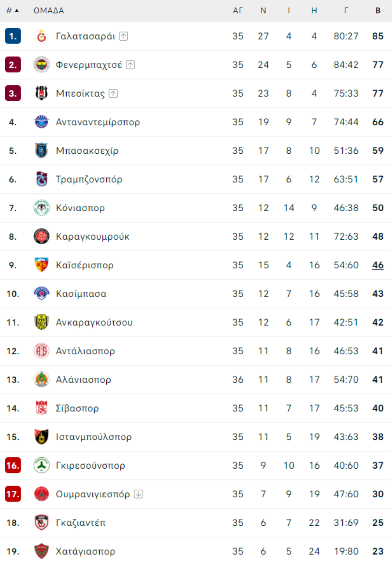Image resolution: width=392 pixels, height=561 pixels.
Task: Click the Beşiktaş club crest
Action: pyautogui.click(x=42, y=93)
